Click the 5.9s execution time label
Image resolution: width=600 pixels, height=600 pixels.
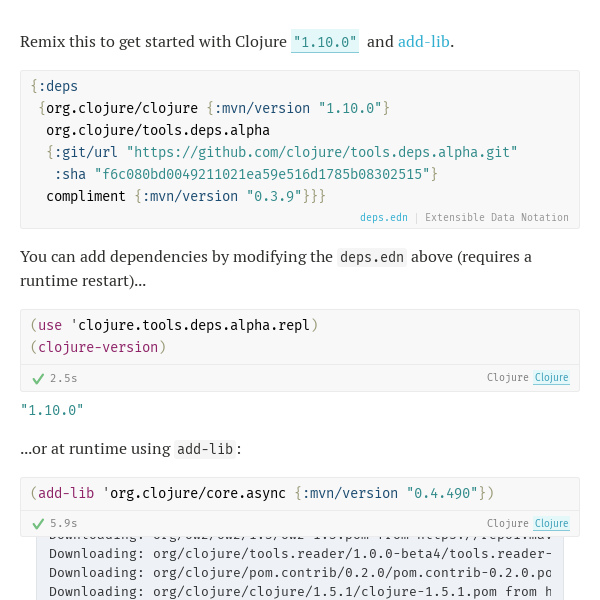64,523
